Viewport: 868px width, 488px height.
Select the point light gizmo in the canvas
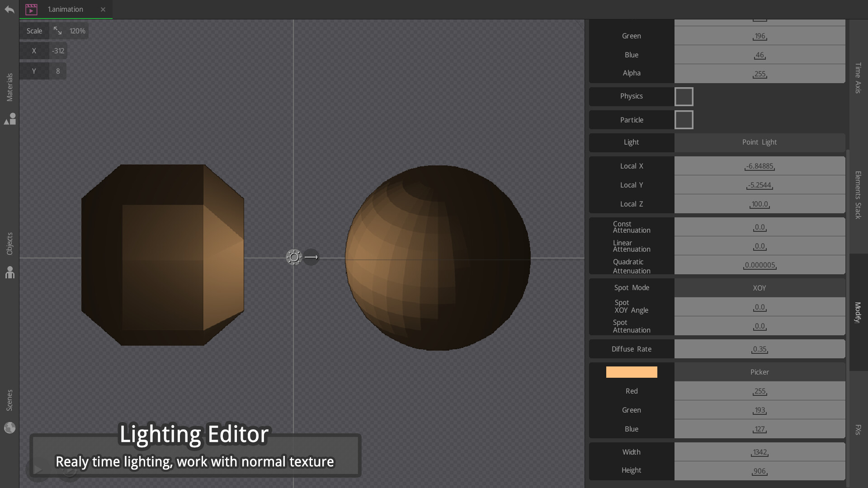(x=294, y=257)
